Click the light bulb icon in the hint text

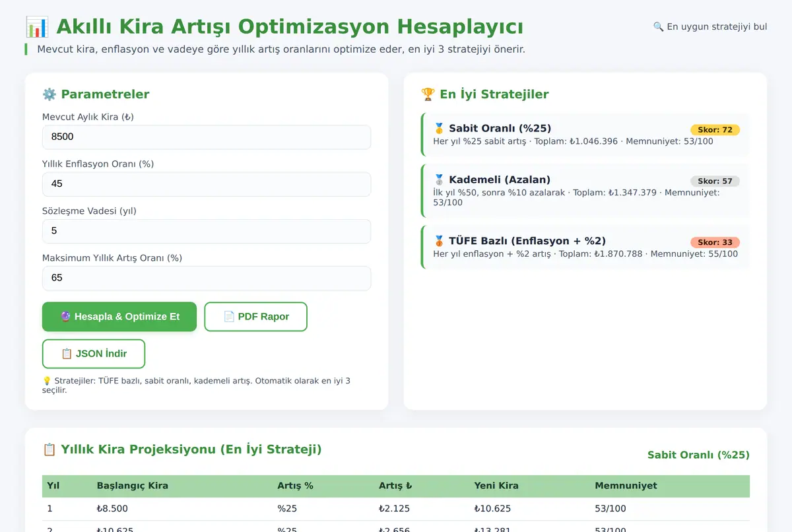[47, 381]
